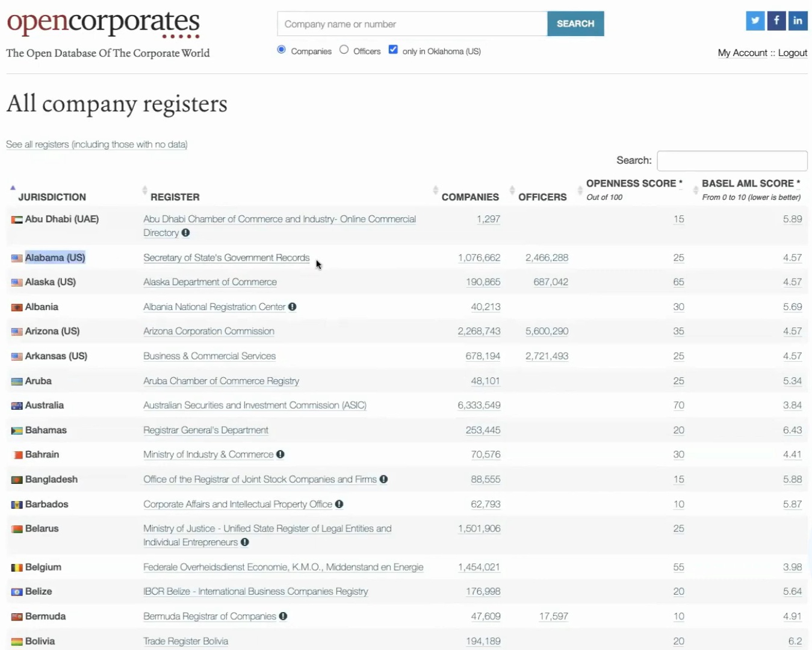
Task: Click the Bahamas flag icon
Action: click(x=17, y=431)
